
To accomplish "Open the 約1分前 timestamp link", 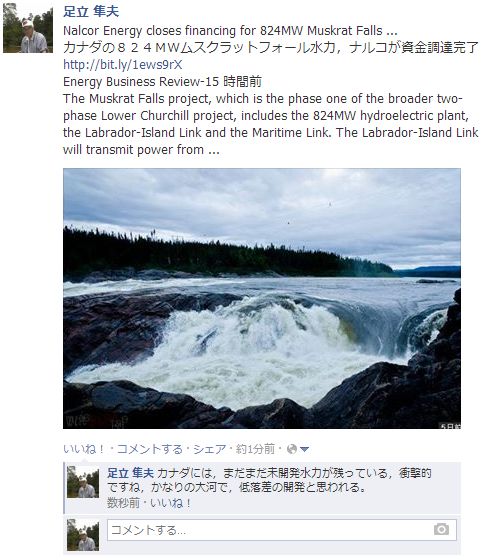I will 255,449.
